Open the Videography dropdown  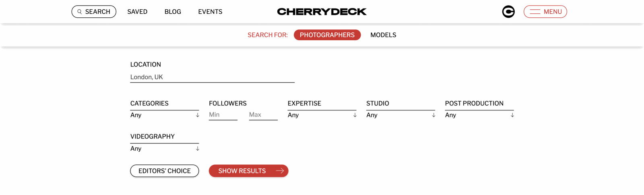164,149
